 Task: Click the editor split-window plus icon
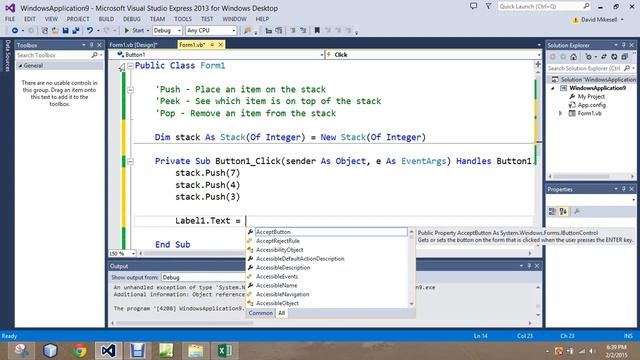tap(538, 64)
